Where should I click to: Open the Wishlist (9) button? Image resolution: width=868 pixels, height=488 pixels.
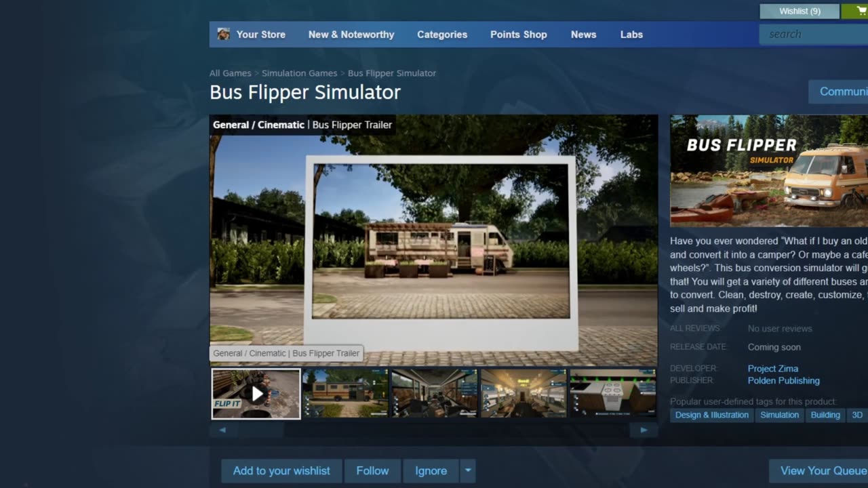coord(800,11)
